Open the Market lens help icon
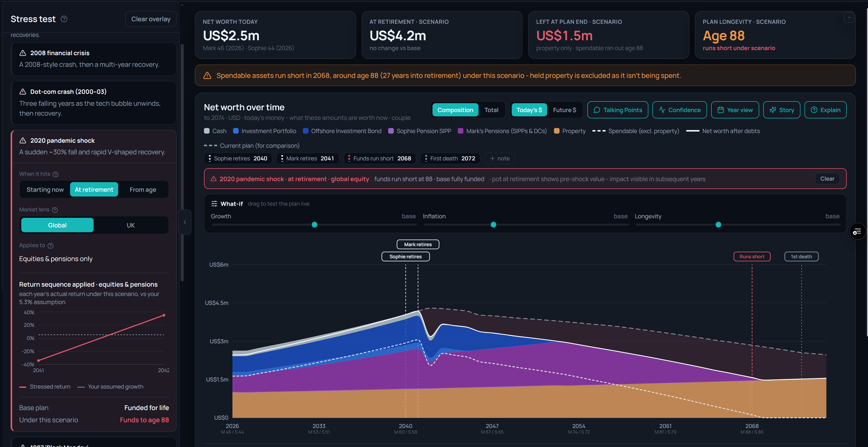The height and width of the screenshot is (447, 868). click(x=55, y=210)
